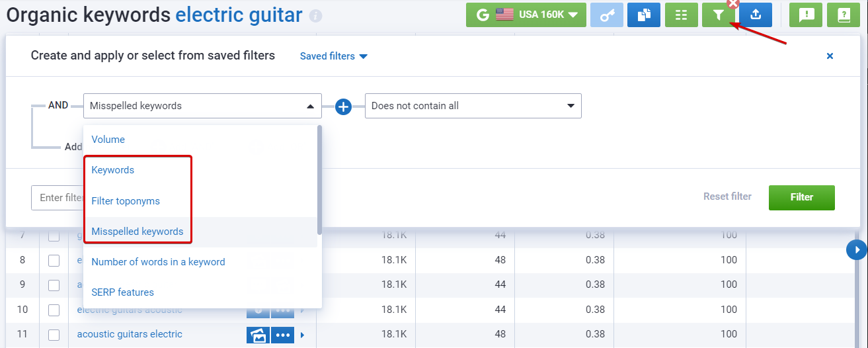Click the copy documents icon button
This screenshot has width=868, height=348.
(644, 15)
